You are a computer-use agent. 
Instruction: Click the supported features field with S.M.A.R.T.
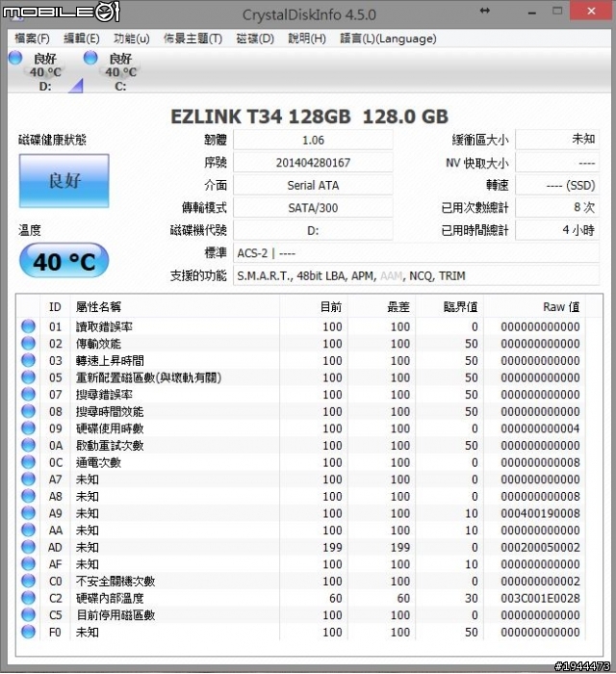(416, 276)
